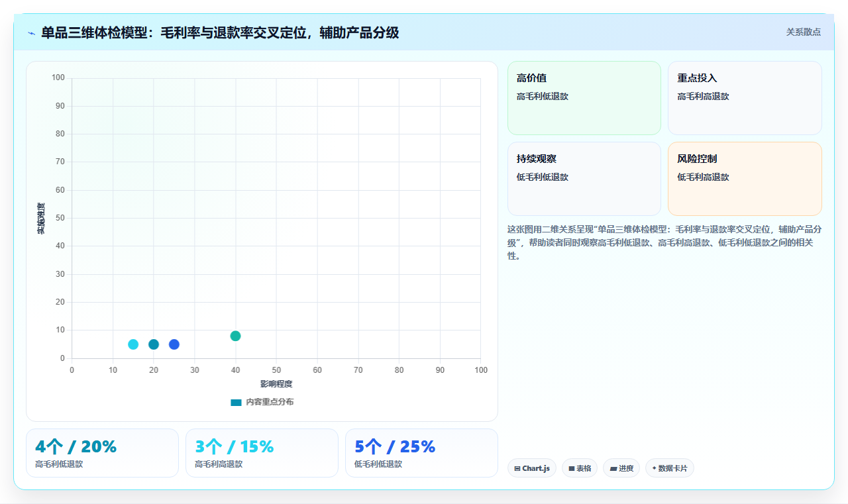Select the 重点投入 quadrant card
Image resolution: width=848 pixels, height=504 pixels.
(745, 98)
